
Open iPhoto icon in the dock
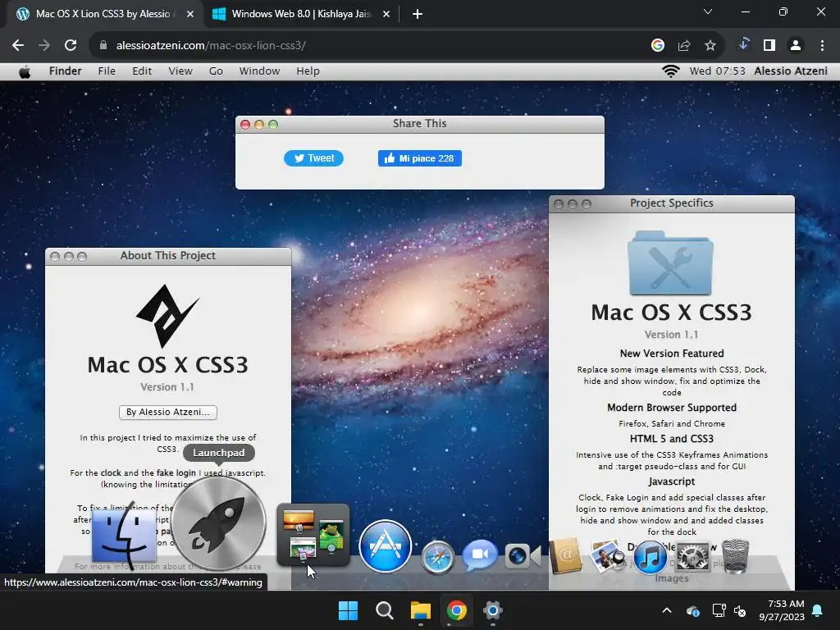point(606,555)
